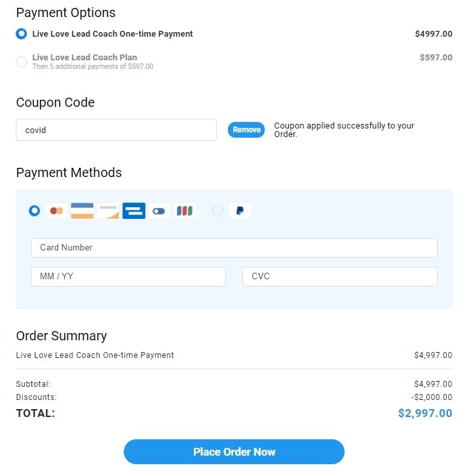Focus the Coupon Code field containing covid

[x=116, y=130]
